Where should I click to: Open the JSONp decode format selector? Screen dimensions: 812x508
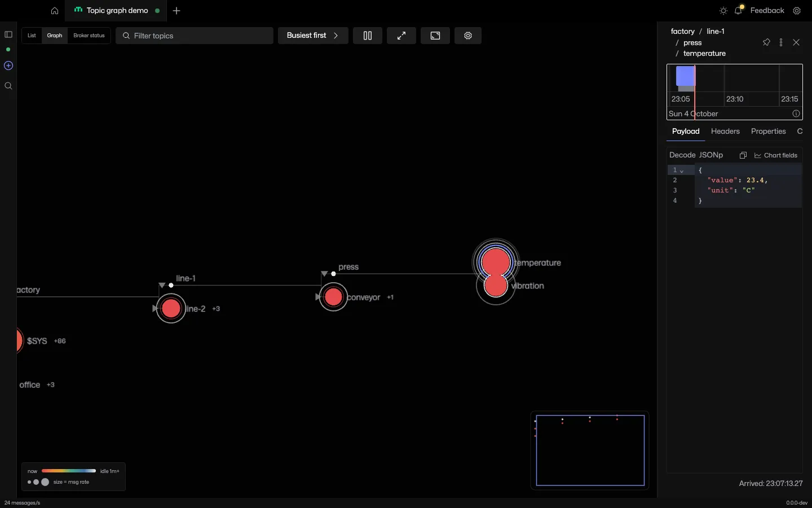click(x=711, y=155)
